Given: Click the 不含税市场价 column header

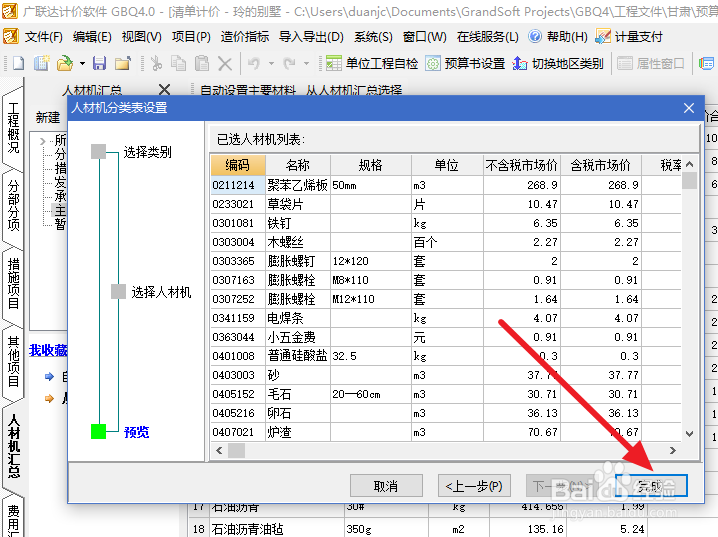Looking at the screenshot, I should click(x=522, y=165).
